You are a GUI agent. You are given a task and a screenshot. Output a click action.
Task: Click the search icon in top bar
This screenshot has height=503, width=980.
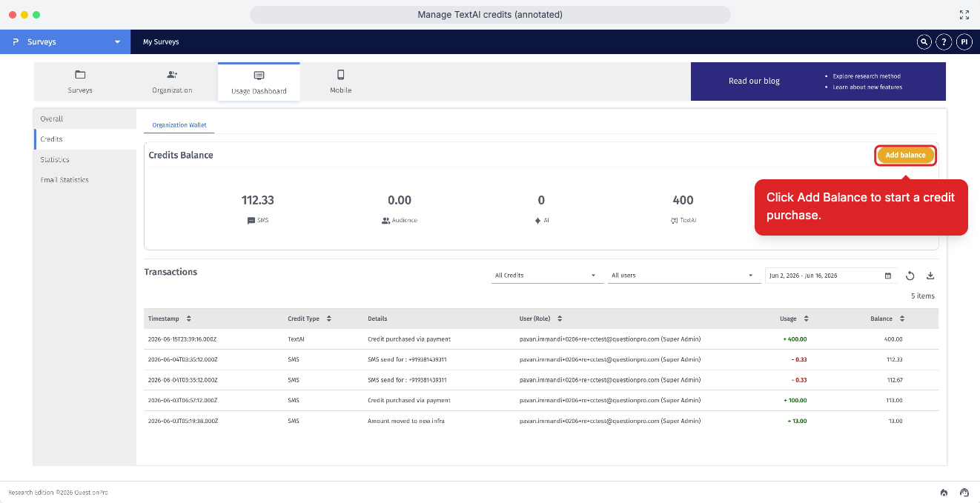pos(924,42)
